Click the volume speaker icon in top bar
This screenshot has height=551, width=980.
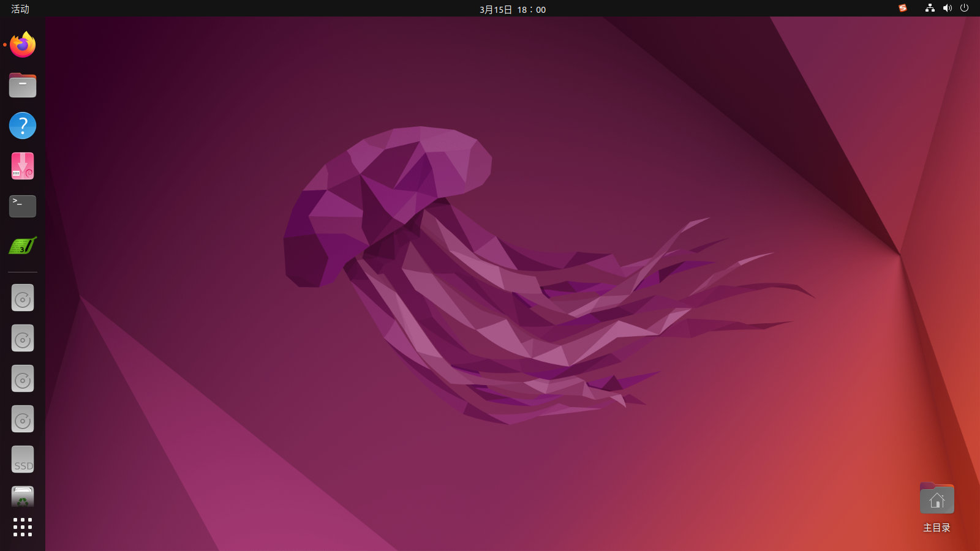(948, 9)
